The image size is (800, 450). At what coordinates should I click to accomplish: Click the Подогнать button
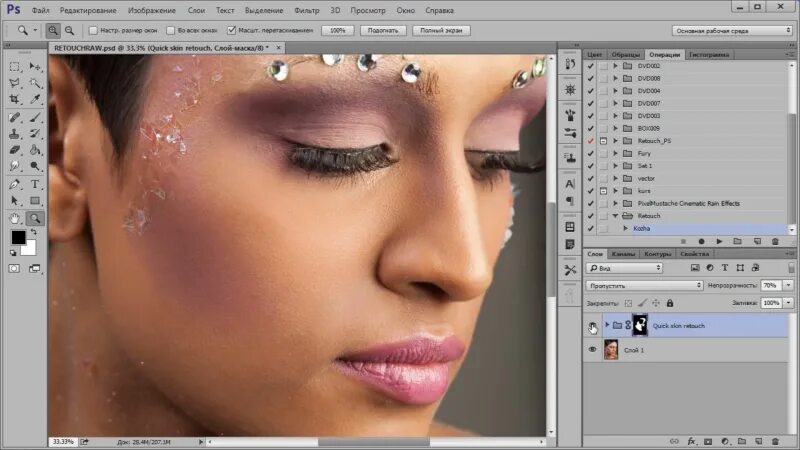383,31
